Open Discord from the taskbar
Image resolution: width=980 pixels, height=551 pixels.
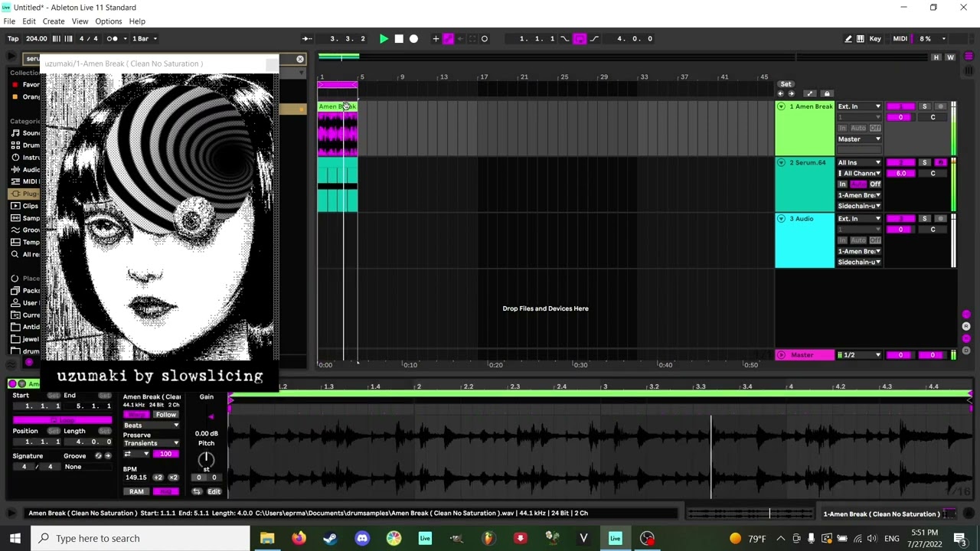click(x=362, y=538)
